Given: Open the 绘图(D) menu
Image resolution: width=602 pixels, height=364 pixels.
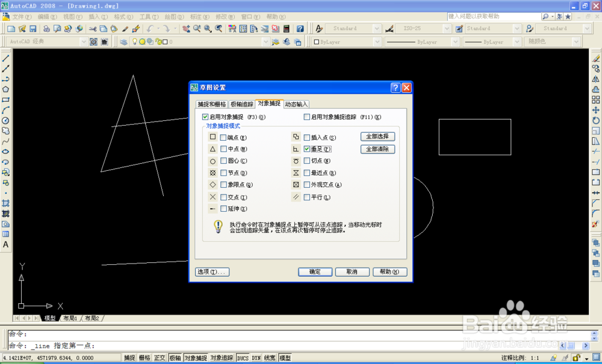Looking at the screenshot, I should [x=174, y=17].
